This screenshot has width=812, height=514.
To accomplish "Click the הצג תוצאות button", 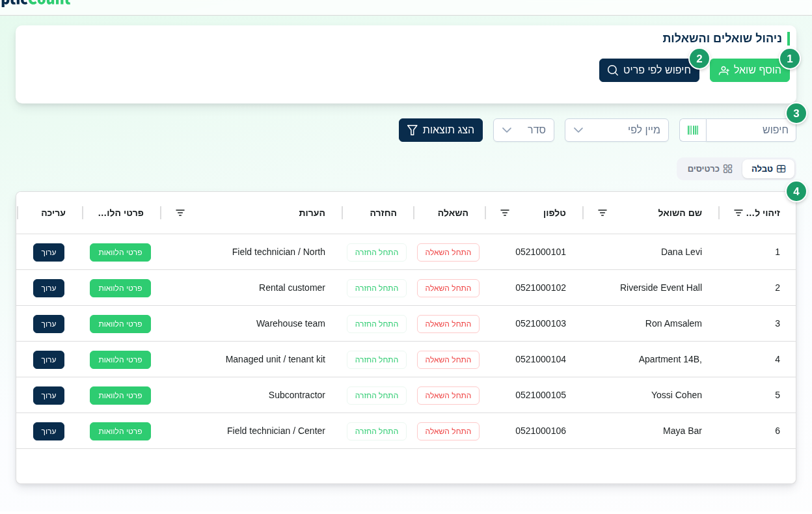I will point(440,130).
